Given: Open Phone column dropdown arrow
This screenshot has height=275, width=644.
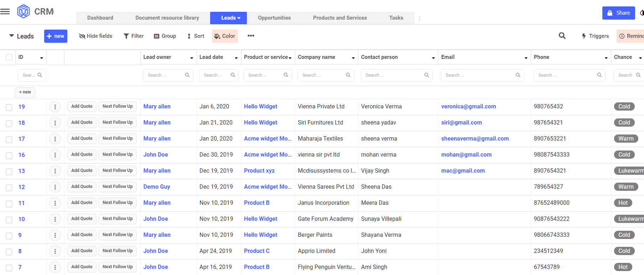Looking at the screenshot, I should (606, 58).
